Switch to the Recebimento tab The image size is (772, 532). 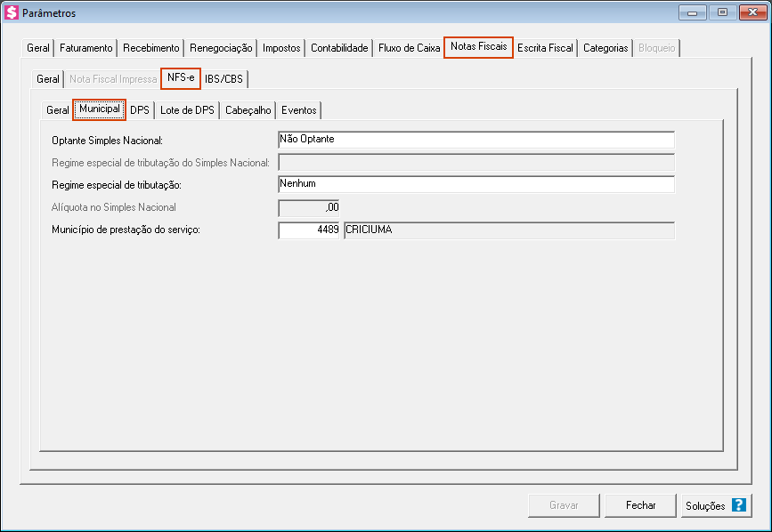(x=151, y=48)
